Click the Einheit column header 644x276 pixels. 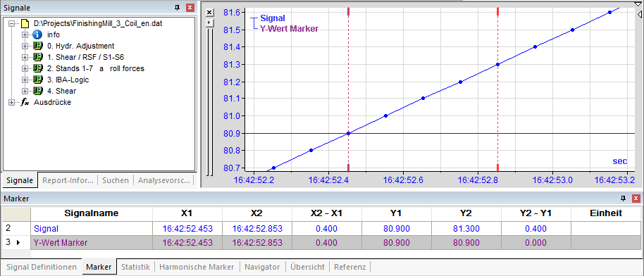tap(606, 213)
